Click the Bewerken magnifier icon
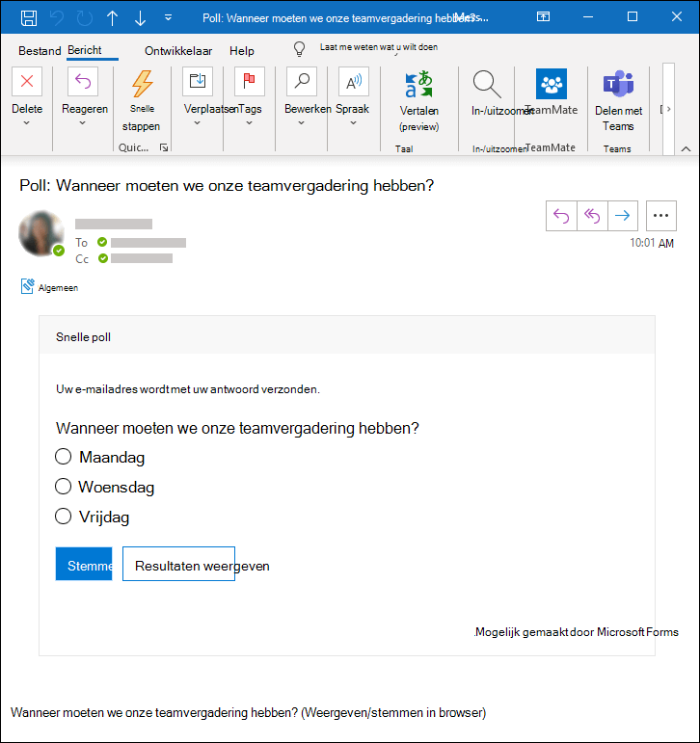 (302, 82)
